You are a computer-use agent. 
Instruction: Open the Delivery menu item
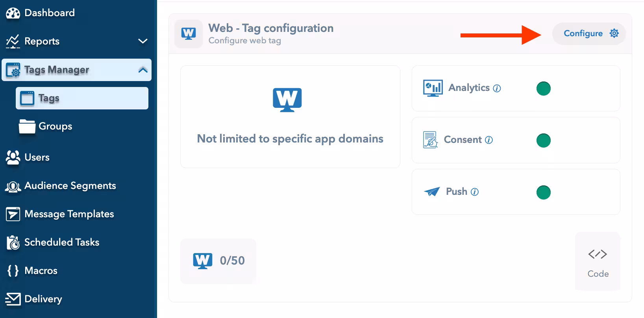point(43,299)
